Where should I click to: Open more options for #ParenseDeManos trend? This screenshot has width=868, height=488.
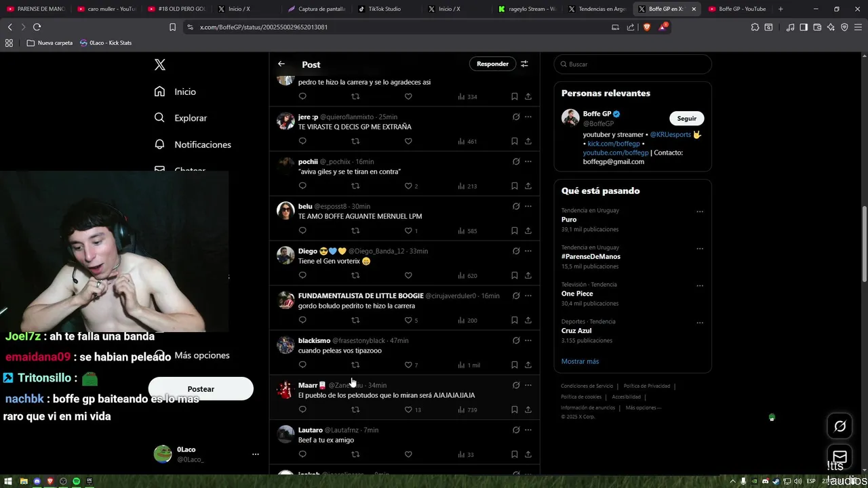[700, 249]
